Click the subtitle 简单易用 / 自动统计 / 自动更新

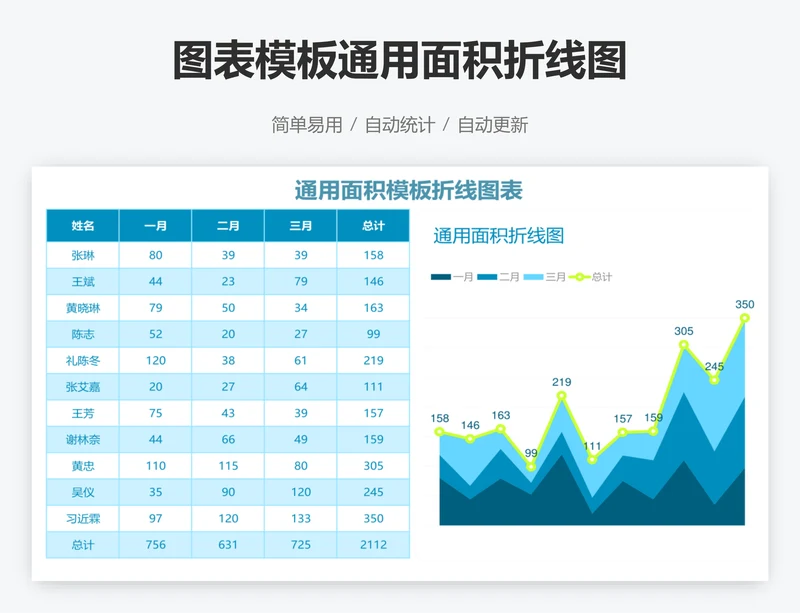pos(400,125)
